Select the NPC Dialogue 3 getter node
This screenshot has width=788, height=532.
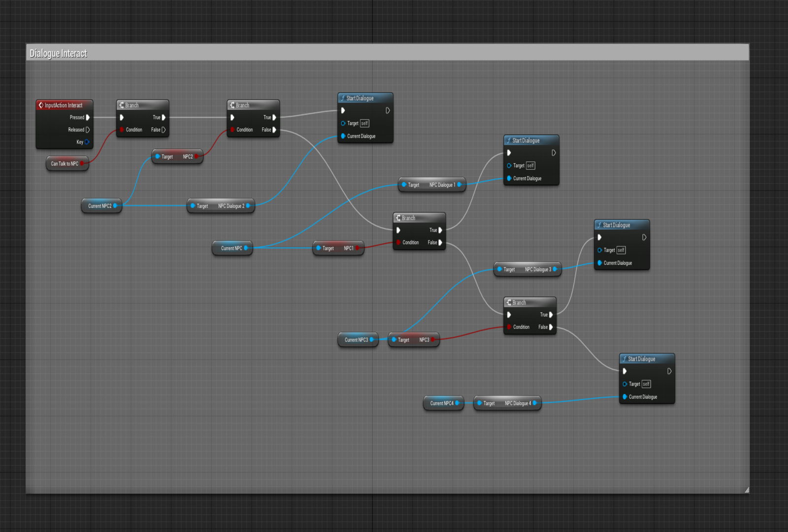(x=527, y=269)
